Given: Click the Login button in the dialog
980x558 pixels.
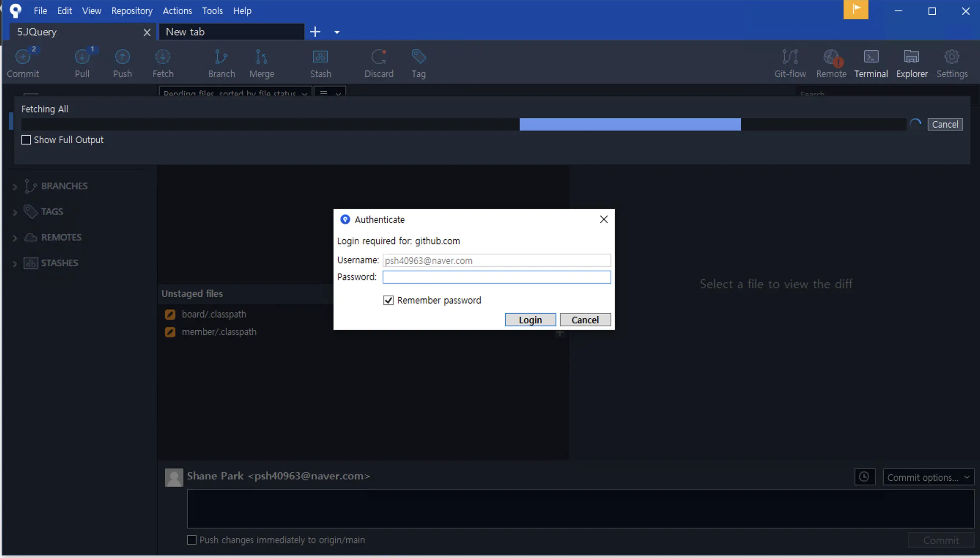Looking at the screenshot, I should pyautogui.click(x=530, y=320).
